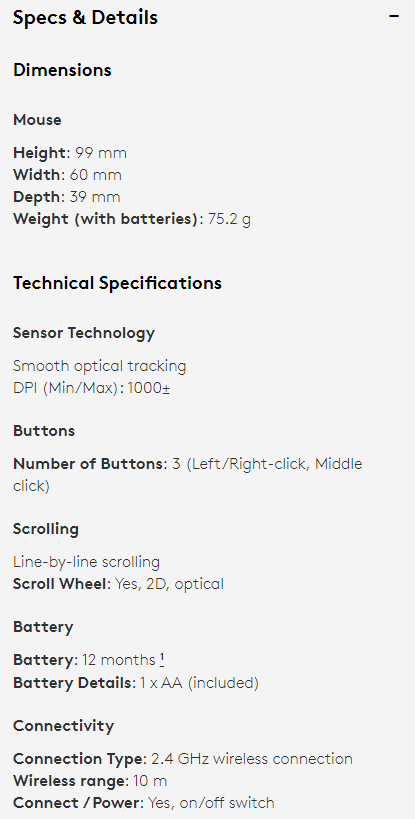Click the Width 60 mm line
415x819 pixels.
point(67,175)
